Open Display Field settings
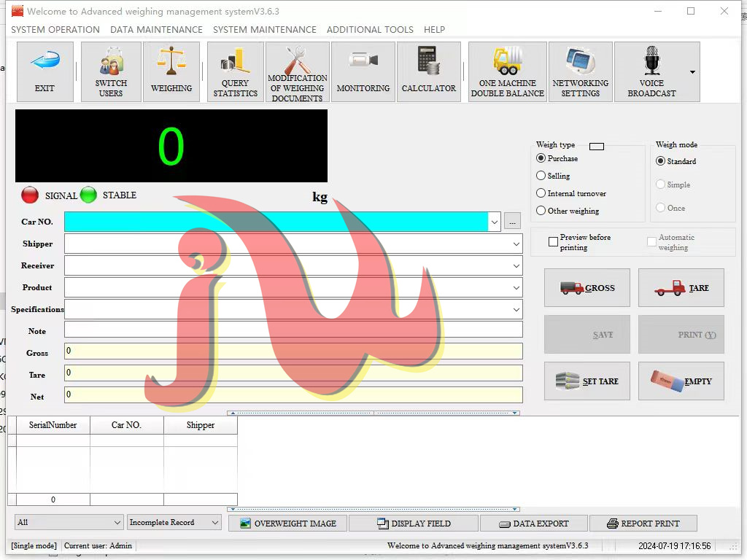The height and width of the screenshot is (560, 747). point(414,524)
